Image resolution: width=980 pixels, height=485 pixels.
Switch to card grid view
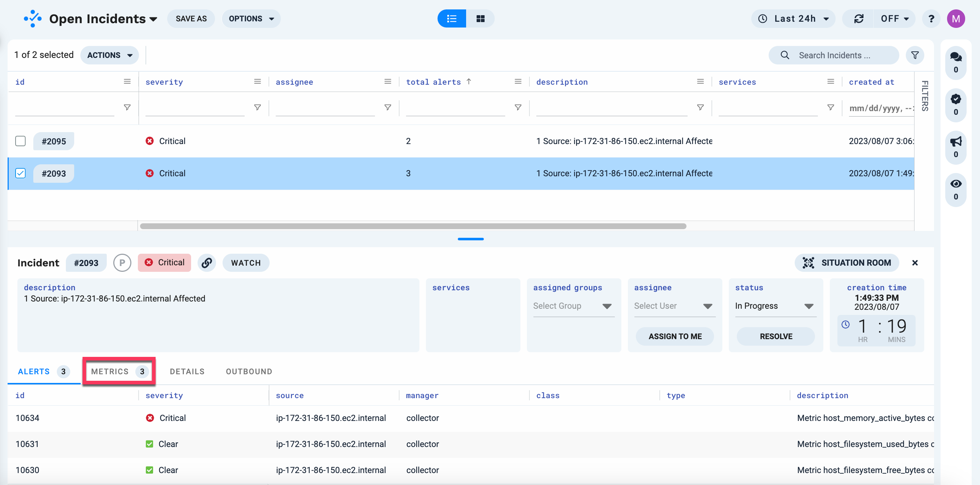click(x=481, y=18)
